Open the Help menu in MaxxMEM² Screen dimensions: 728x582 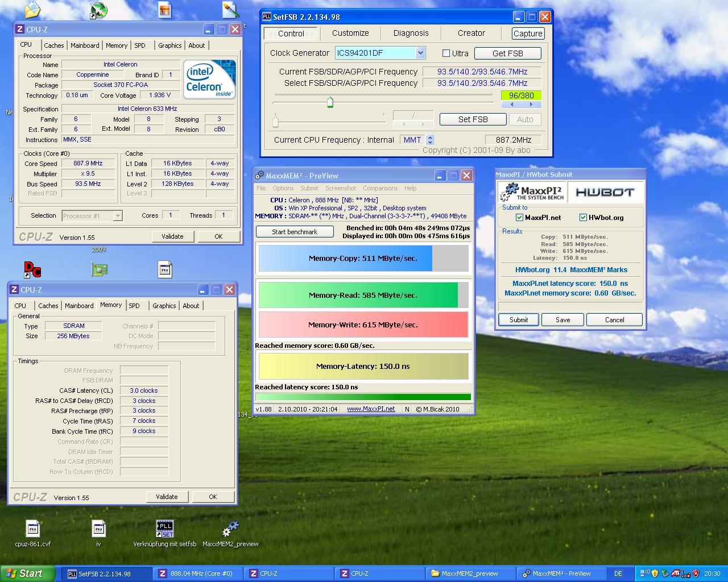411,188
